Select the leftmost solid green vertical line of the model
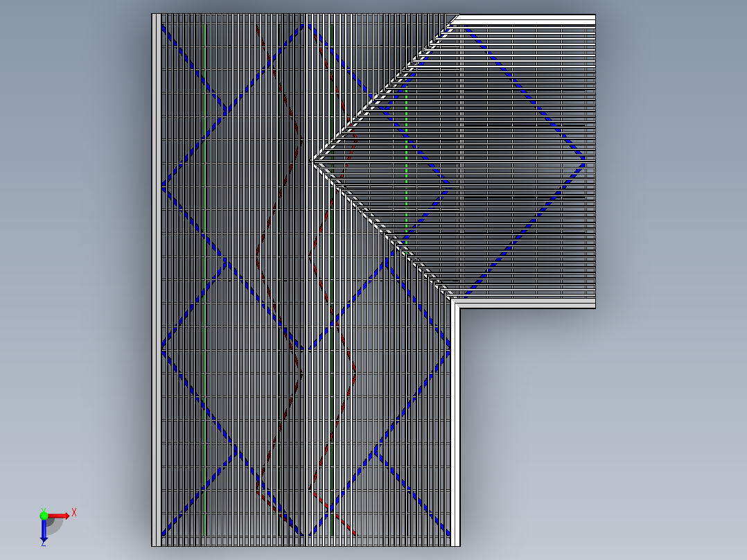 (x=204, y=280)
